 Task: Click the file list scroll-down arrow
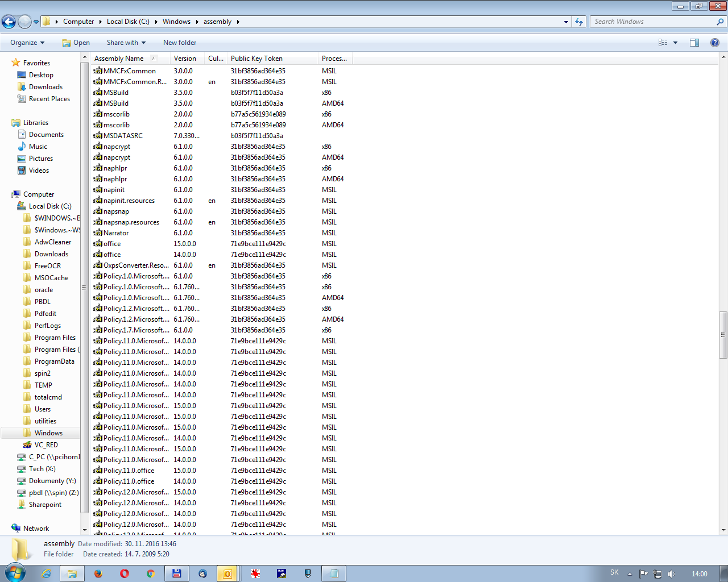(x=723, y=530)
